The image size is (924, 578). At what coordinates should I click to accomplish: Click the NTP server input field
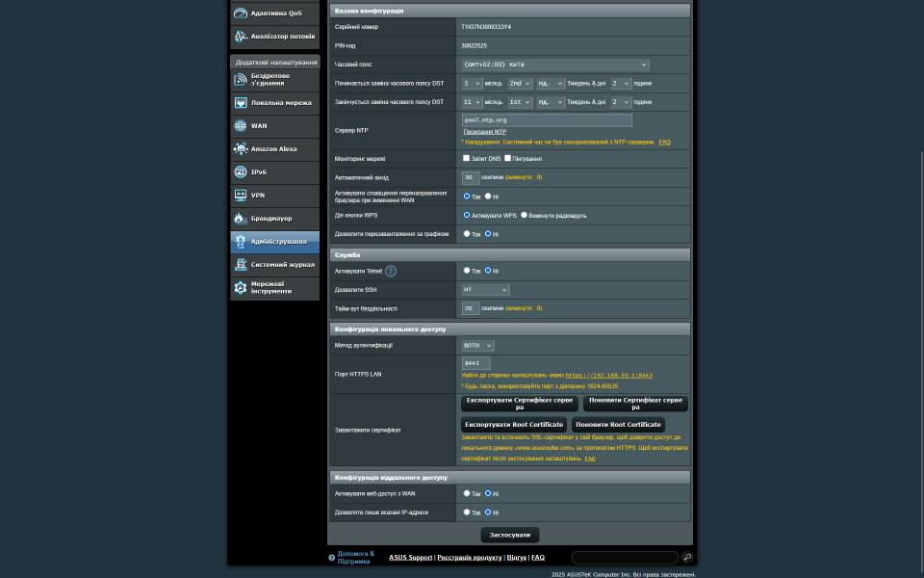point(547,120)
